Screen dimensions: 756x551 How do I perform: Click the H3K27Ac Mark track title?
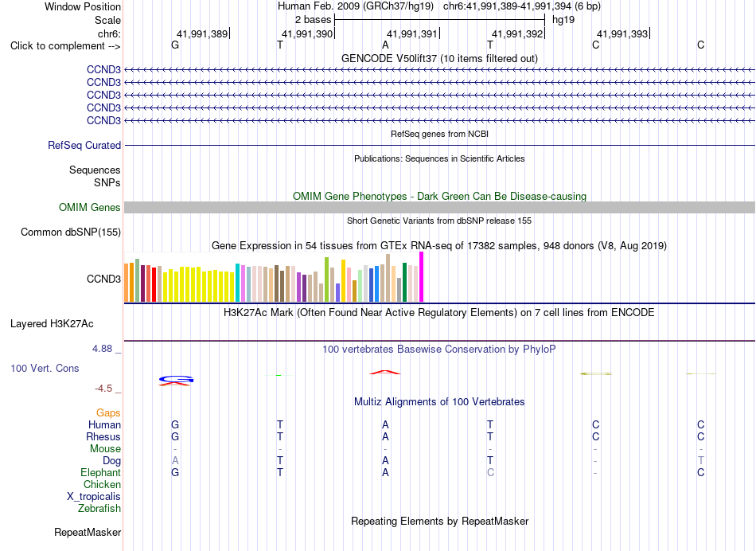click(x=439, y=313)
